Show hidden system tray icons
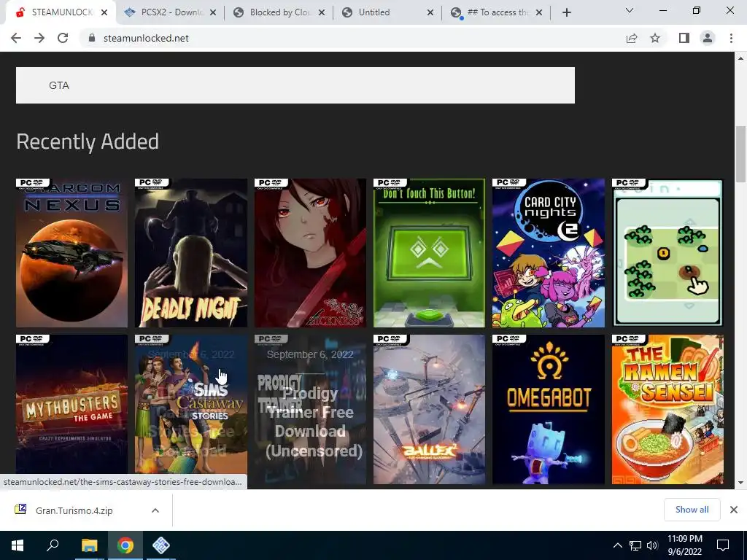The height and width of the screenshot is (560, 747). 617,545
